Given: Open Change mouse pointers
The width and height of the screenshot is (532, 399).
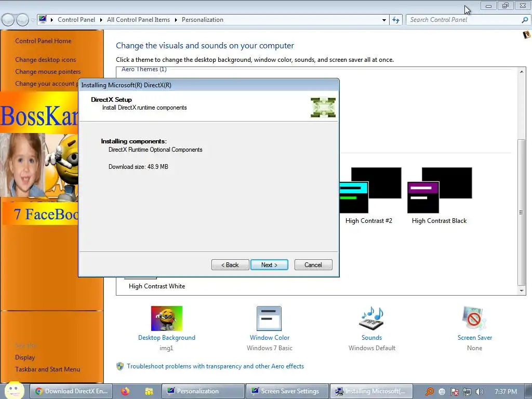Looking at the screenshot, I should 48,72.
